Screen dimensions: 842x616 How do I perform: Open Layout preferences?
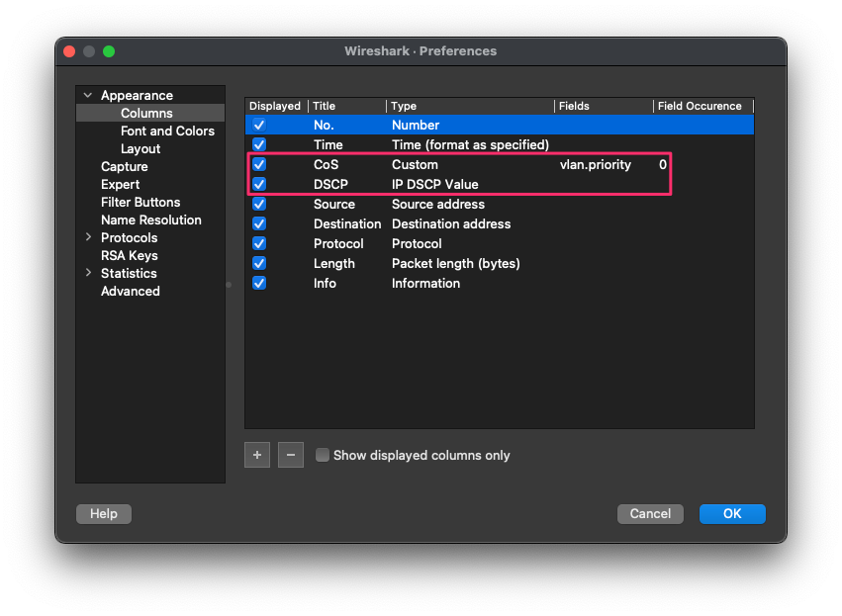140,148
